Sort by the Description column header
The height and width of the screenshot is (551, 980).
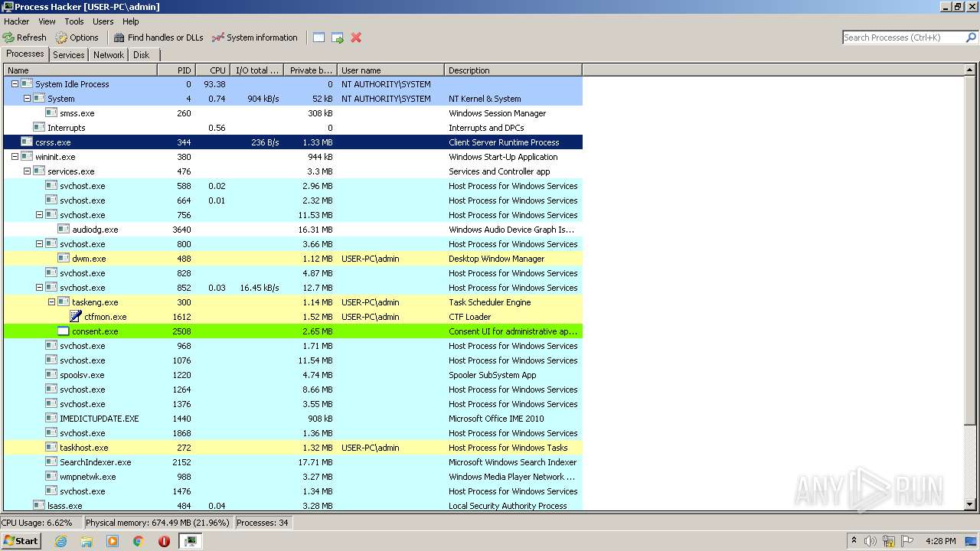point(513,70)
